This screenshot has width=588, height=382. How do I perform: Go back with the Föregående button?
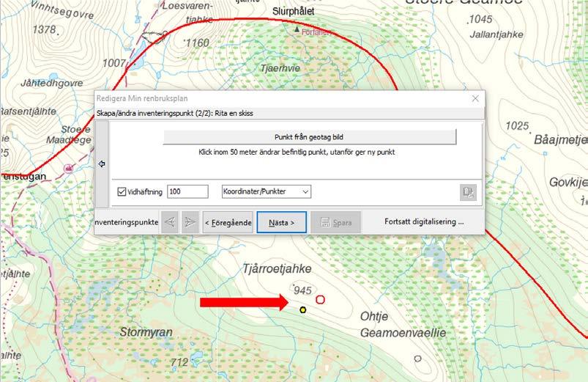tap(228, 222)
